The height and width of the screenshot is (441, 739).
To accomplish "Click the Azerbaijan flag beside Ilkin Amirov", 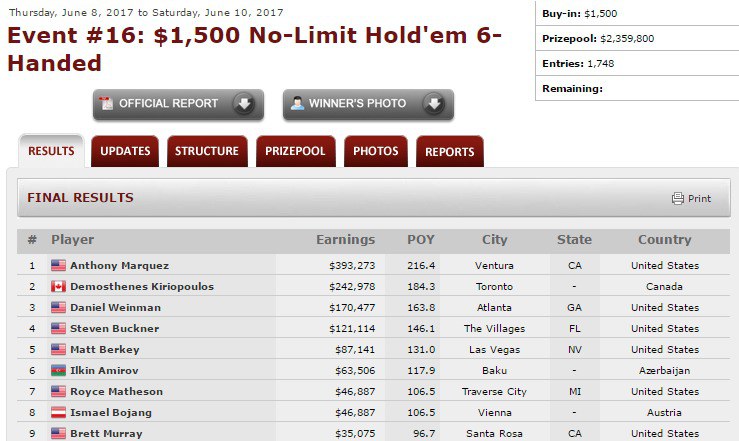I will [x=58, y=371].
